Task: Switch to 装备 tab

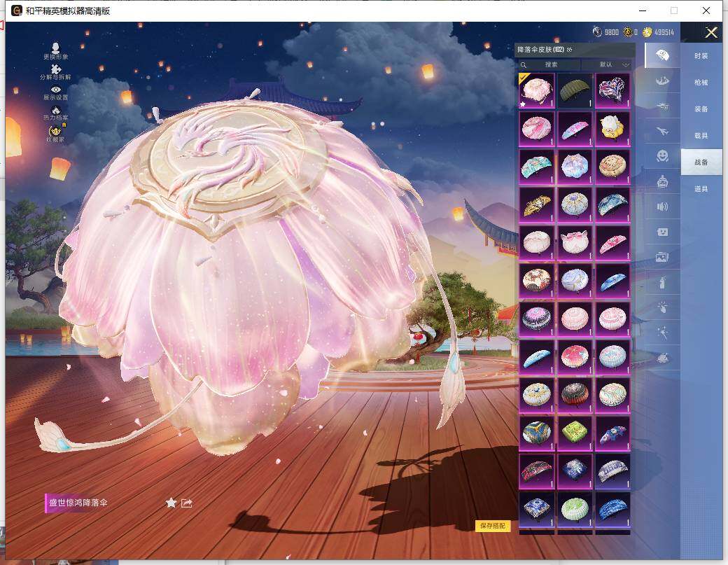Action: pyautogui.click(x=701, y=109)
